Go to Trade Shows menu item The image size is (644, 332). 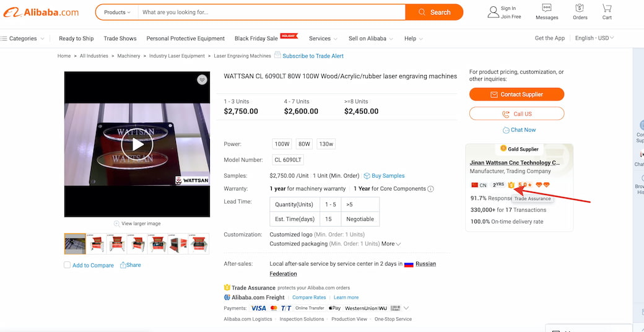click(120, 38)
